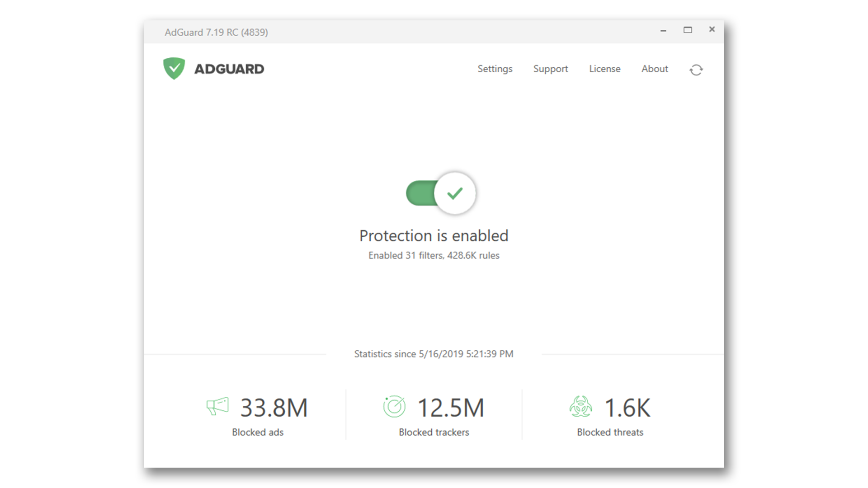Click the Blocked ads counter showing 33.8M
Screen dimensions: 868x488
[273, 407]
